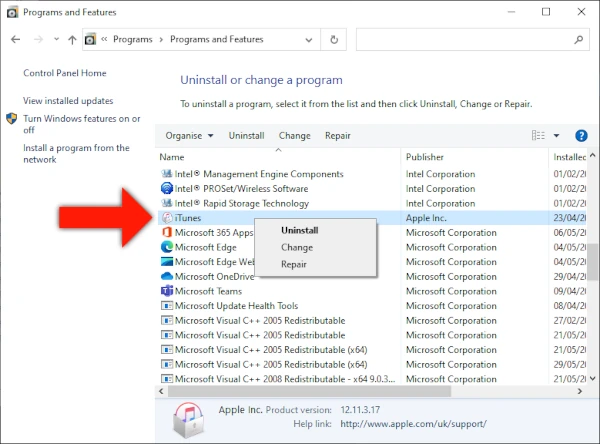This screenshot has height=444, width=600.
Task: Click Uninstall in the toolbar
Action: pyautogui.click(x=246, y=135)
